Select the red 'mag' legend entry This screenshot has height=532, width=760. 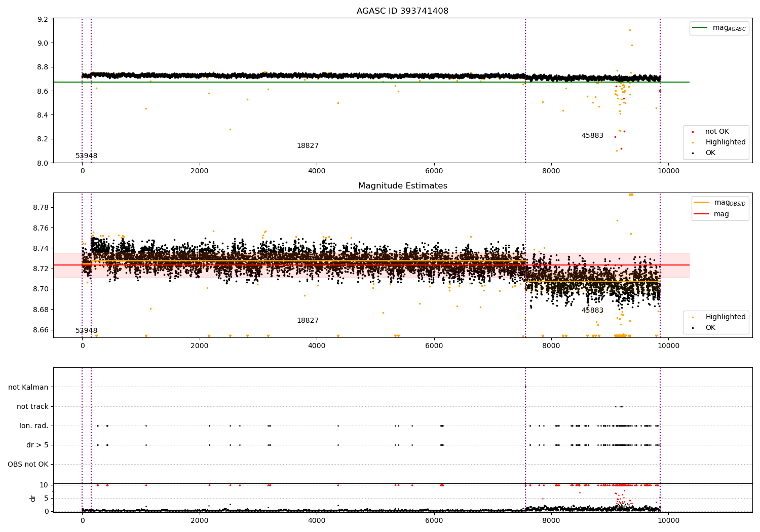712,214
